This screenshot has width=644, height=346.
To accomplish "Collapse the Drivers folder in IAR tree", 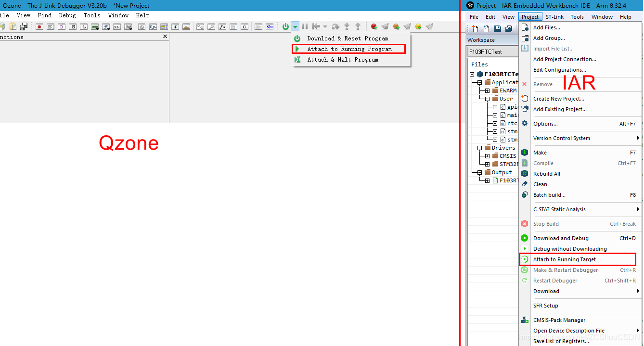I will [x=479, y=148].
